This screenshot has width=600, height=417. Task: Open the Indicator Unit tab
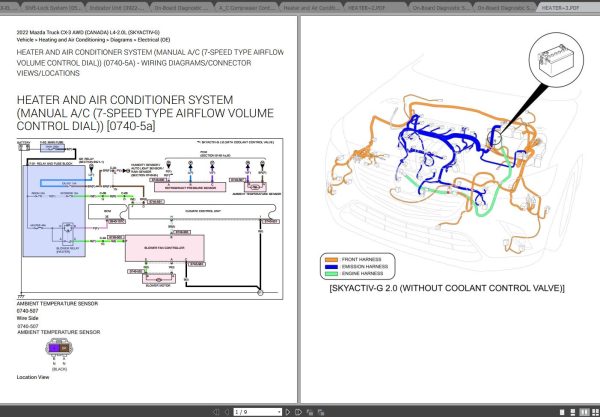(x=117, y=7)
